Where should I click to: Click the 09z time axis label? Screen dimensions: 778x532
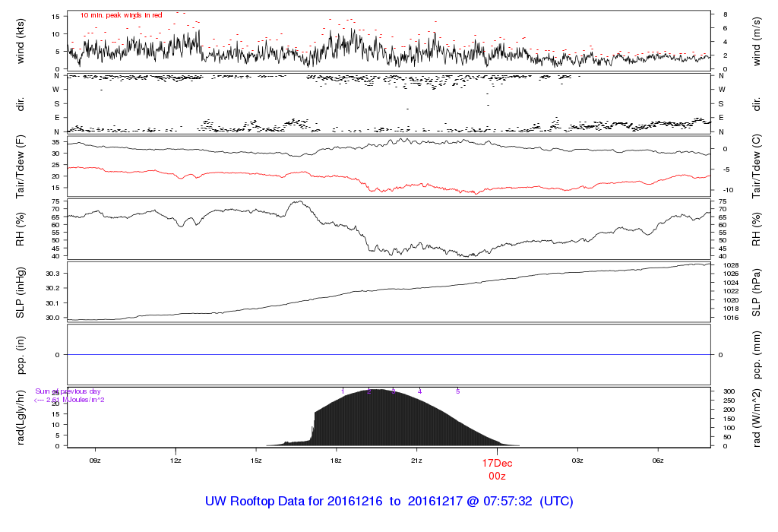click(x=95, y=461)
